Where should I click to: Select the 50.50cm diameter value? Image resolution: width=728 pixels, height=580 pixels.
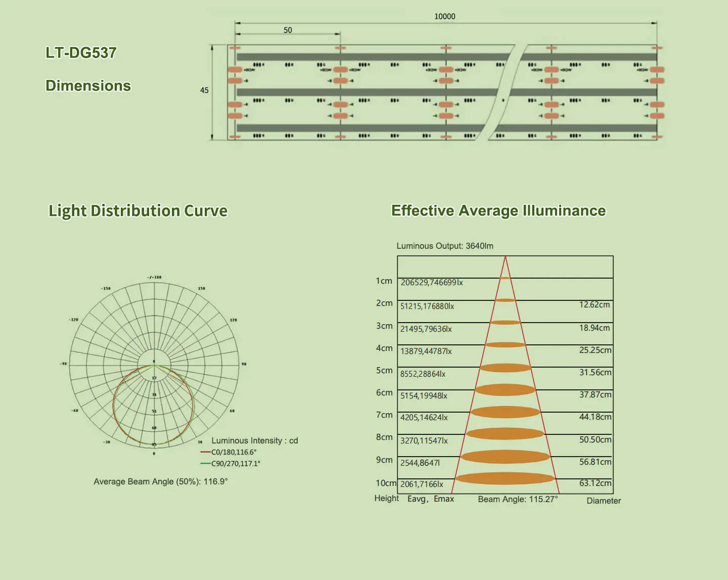(x=596, y=439)
